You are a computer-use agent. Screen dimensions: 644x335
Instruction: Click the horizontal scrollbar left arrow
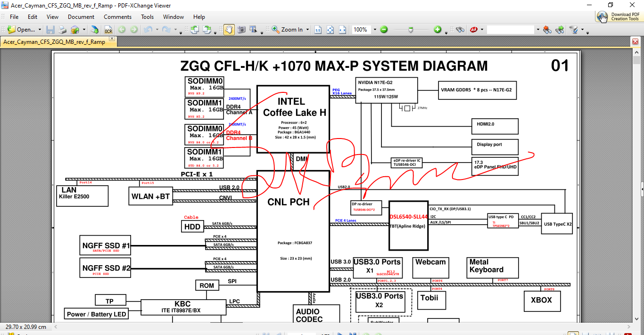(x=56, y=327)
